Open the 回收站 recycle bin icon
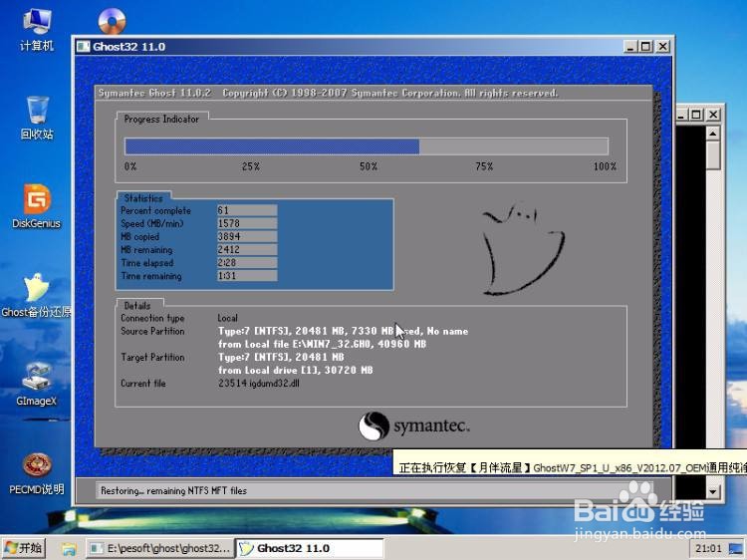This screenshot has width=747, height=560. (x=37, y=118)
